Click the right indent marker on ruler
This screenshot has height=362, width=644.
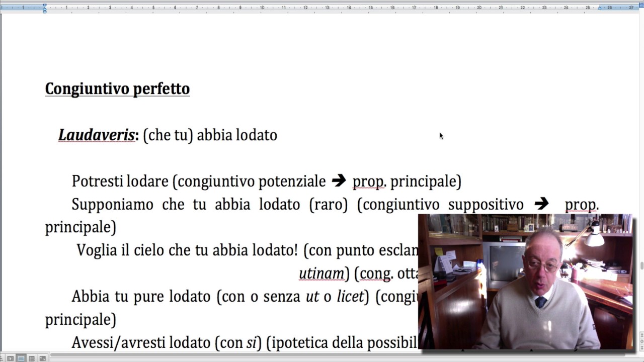pyautogui.click(x=599, y=8)
